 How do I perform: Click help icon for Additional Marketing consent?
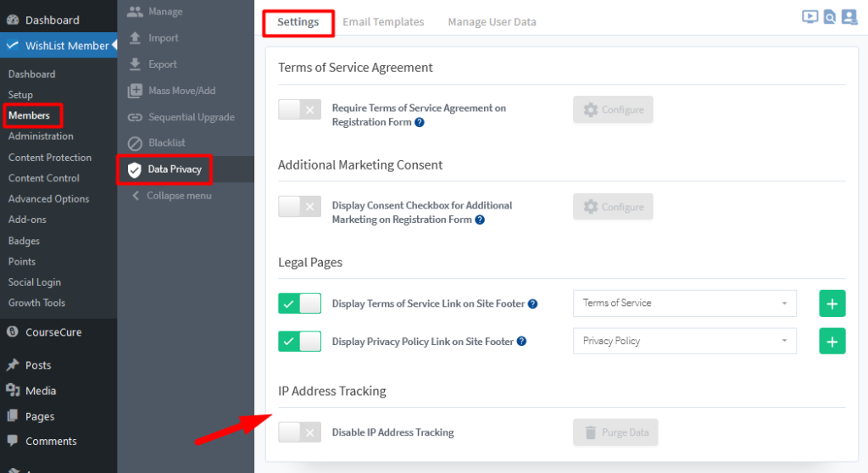pyautogui.click(x=480, y=220)
